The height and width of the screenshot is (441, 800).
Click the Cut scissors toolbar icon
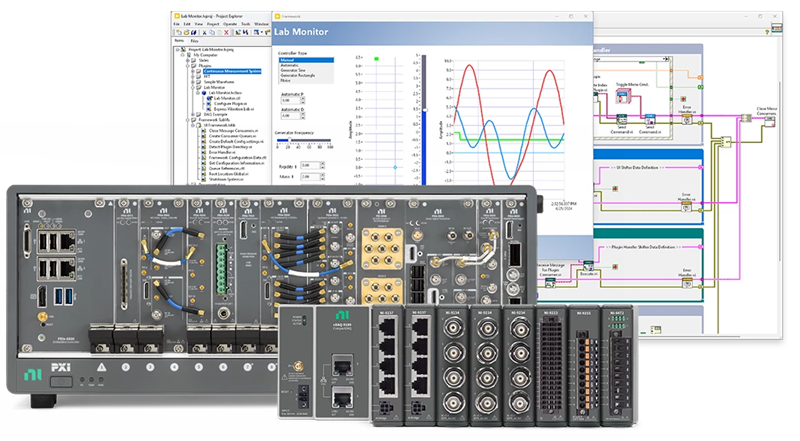[x=204, y=32]
